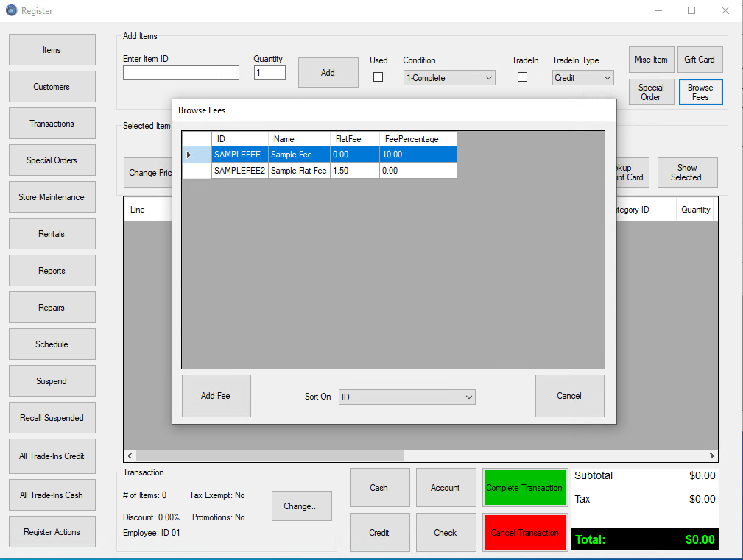Image resolution: width=743 pixels, height=560 pixels.
Task: Open the Condition dropdown
Action: [x=448, y=77]
